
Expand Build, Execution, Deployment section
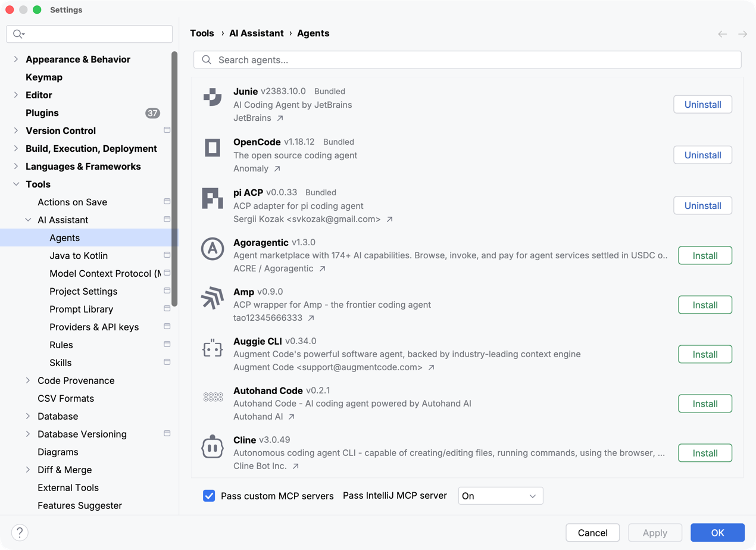(x=16, y=148)
